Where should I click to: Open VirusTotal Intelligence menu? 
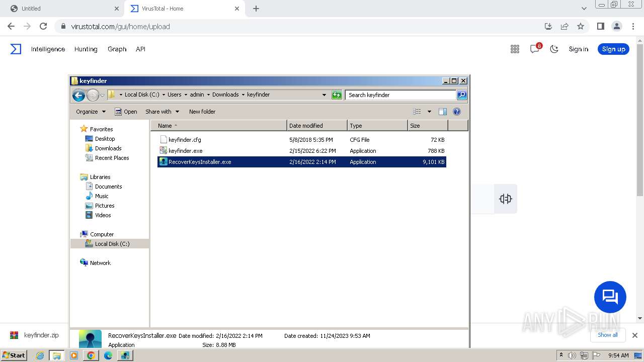(x=48, y=49)
